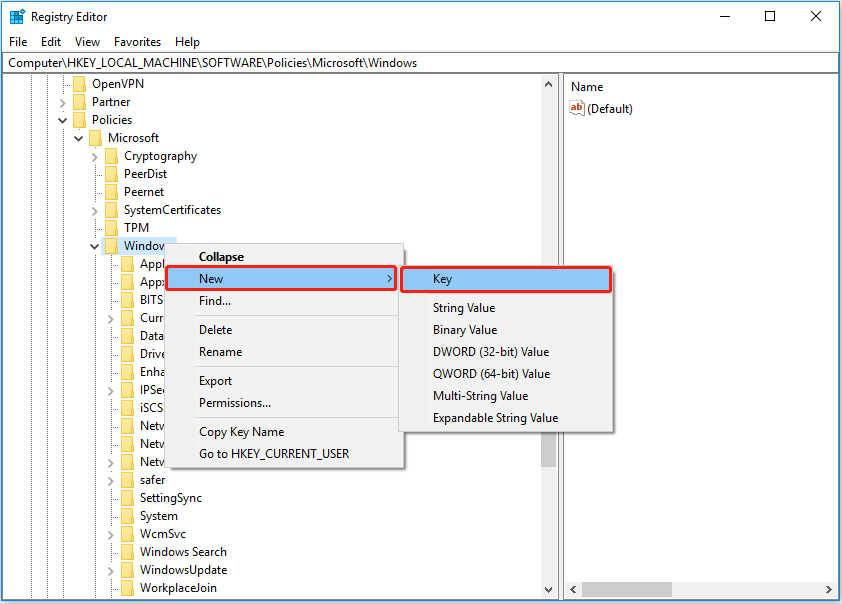Expand the Cryptography node
This screenshot has height=604, width=842.
point(93,155)
